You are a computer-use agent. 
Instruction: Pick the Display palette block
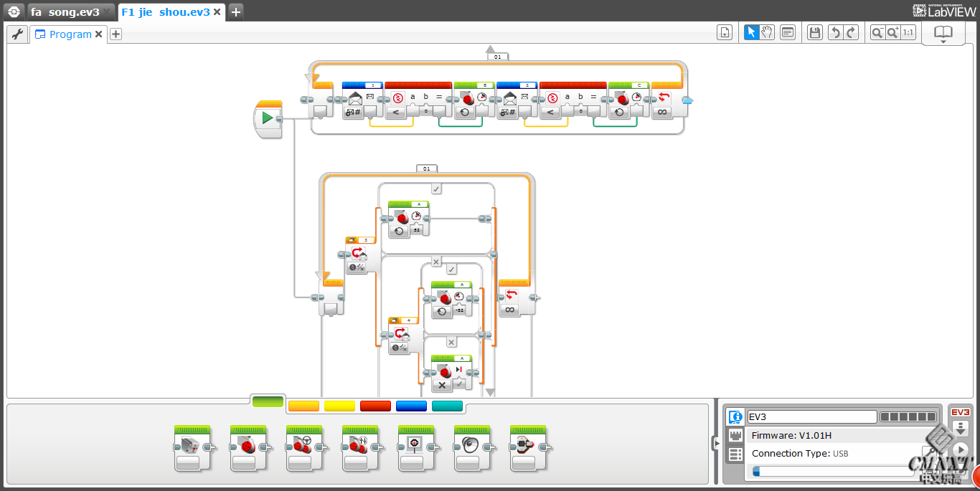416,448
